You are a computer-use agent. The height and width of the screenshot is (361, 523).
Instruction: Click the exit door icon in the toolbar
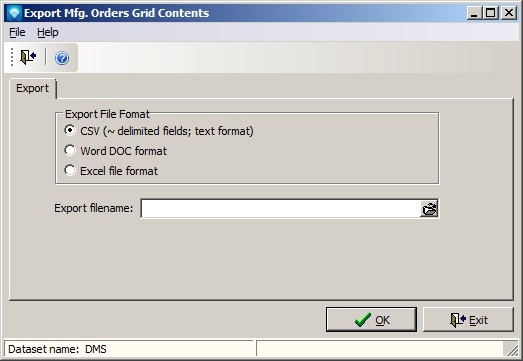(x=28, y=57)
